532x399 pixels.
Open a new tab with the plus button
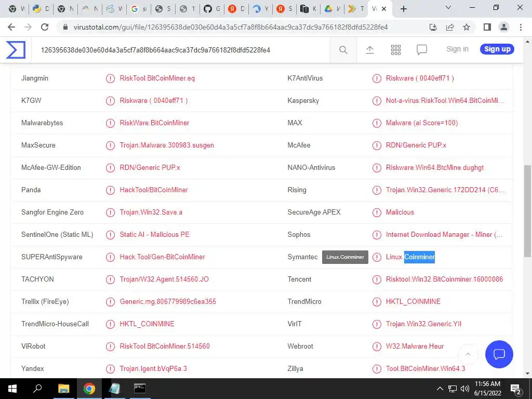403,9
